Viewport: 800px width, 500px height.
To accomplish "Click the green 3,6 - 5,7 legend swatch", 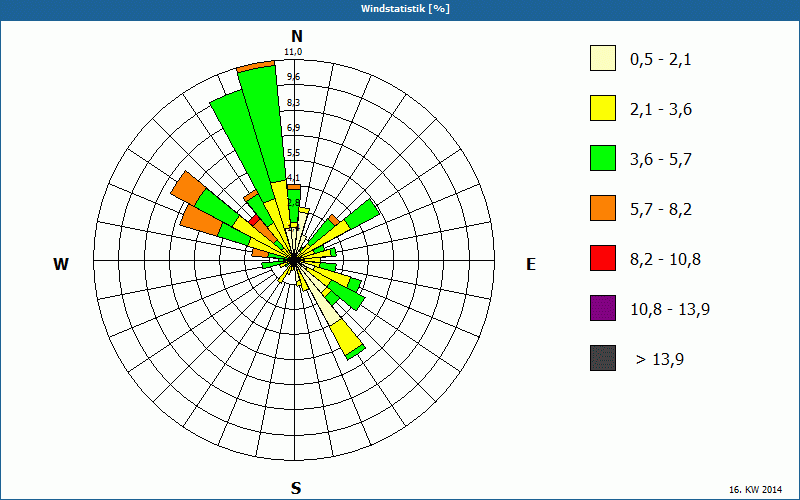I will click(603, 158).
